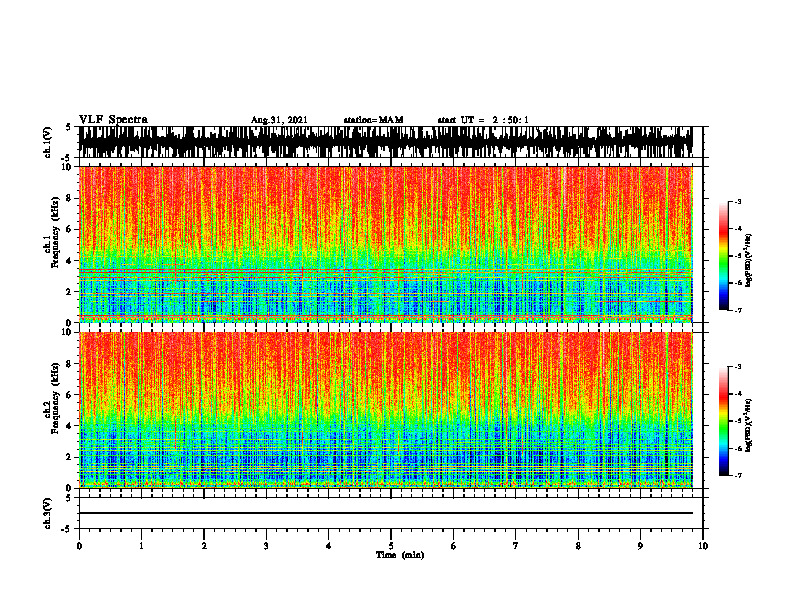Click the ch.1 colorbar log(PSD) label
Viewport: 792px width, 612px height.
coord(749,261)
